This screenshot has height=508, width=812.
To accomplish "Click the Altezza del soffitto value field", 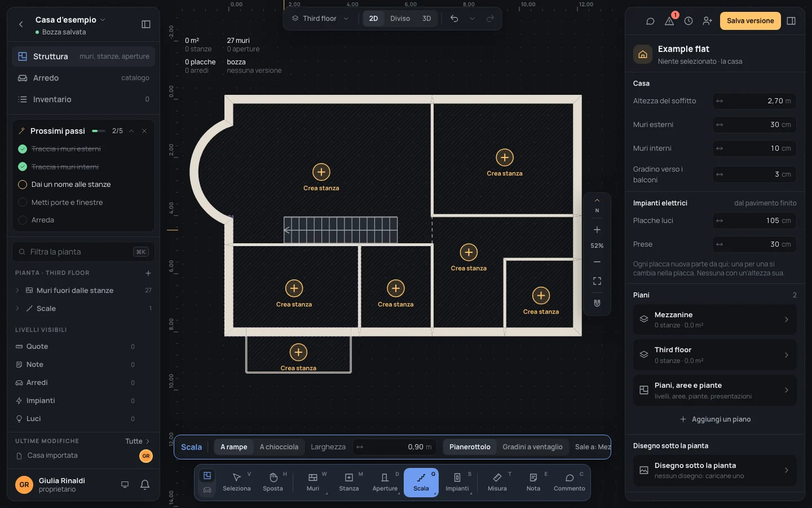I will pyautogui.click(x=754, y=101).
